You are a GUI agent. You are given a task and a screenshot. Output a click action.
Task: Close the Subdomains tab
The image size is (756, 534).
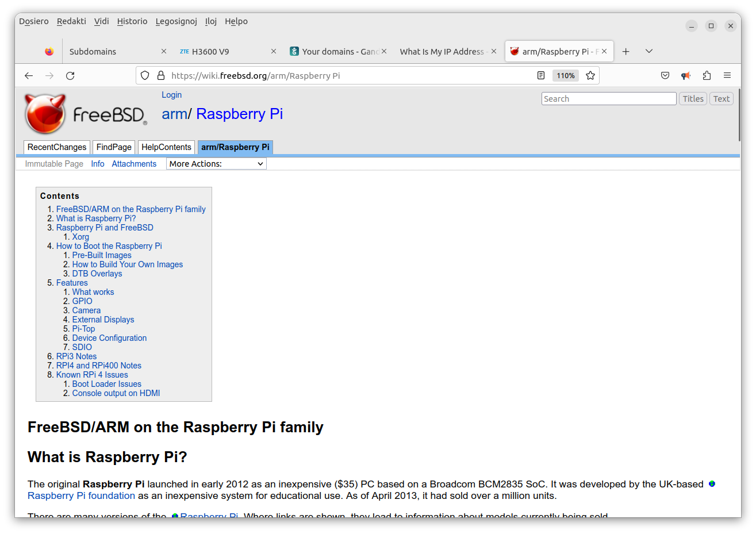(x=164, y=51)
